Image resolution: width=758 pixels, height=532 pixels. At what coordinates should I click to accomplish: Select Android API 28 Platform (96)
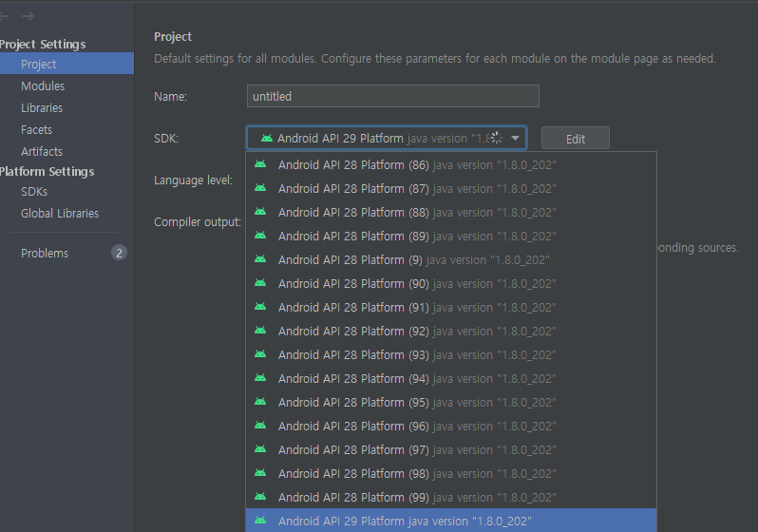[x=451, y=426]
